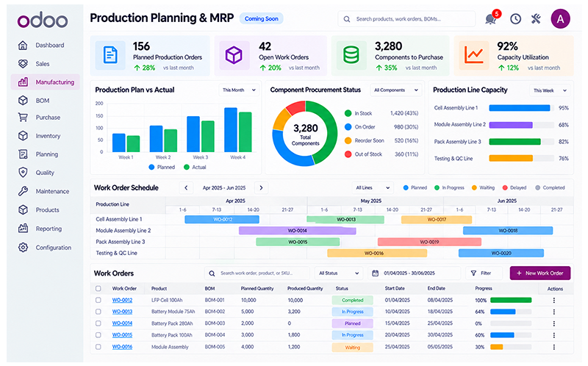
Task: Go to previous schedule period arrow
Action: point(186,188)
